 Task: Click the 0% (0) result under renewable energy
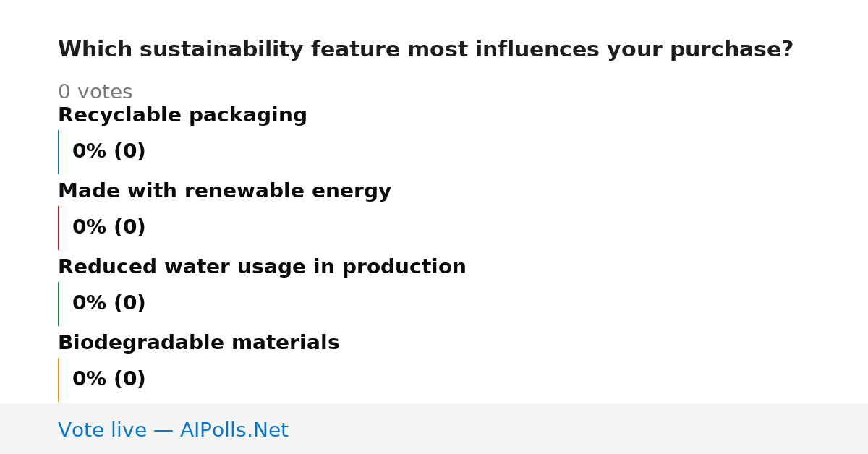[x=109, y=228]
